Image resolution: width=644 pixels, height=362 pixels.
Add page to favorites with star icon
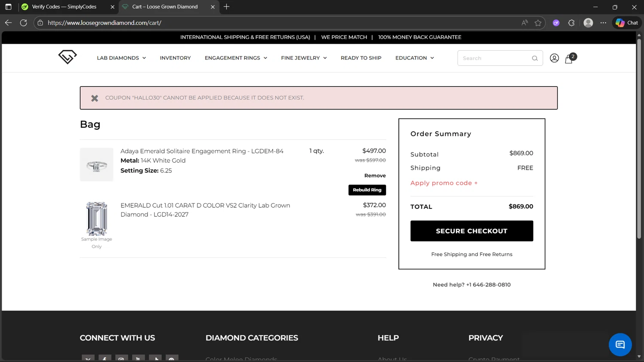pyautogui.click(x=538, y=23)
